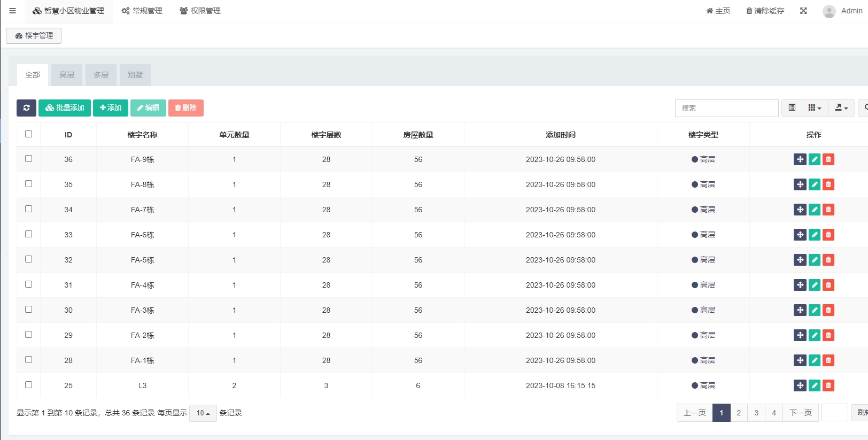Open the export data dropdown
This screenshot has width=868, height=440.
841,108
